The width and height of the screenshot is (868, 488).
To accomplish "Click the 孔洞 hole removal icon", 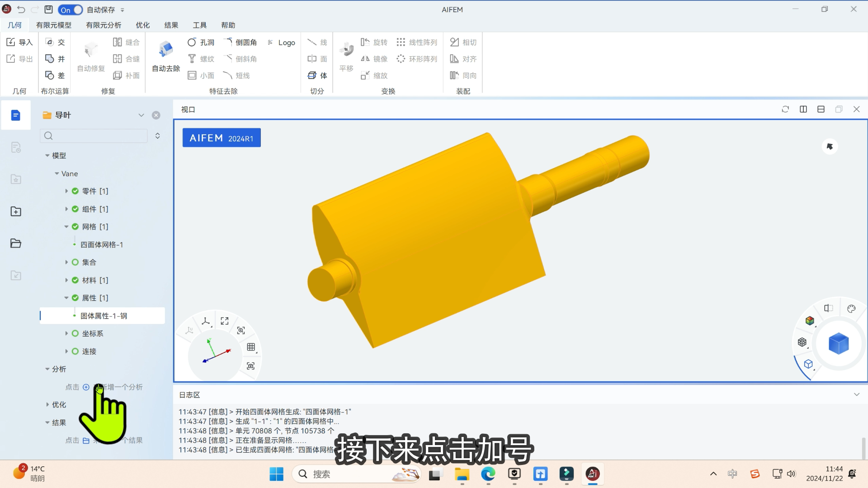I will pos(192,42).
